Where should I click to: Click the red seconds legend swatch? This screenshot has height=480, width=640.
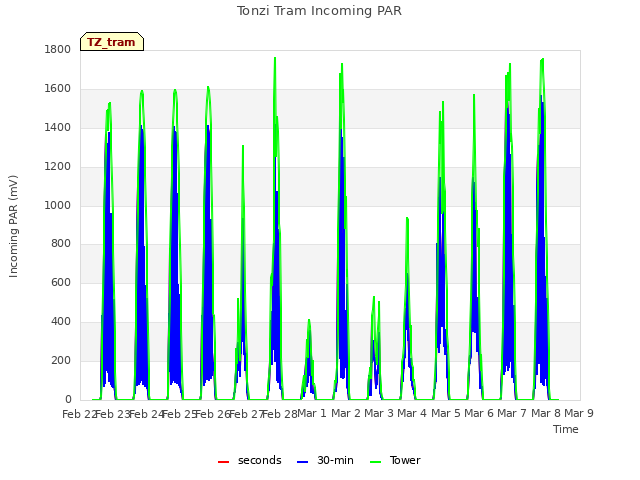point(223,462)
